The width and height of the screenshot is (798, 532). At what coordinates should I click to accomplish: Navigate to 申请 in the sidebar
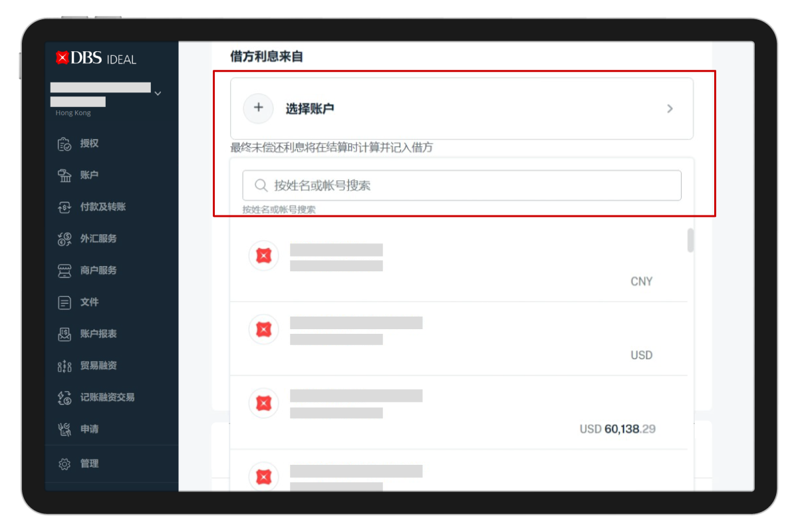89,430
